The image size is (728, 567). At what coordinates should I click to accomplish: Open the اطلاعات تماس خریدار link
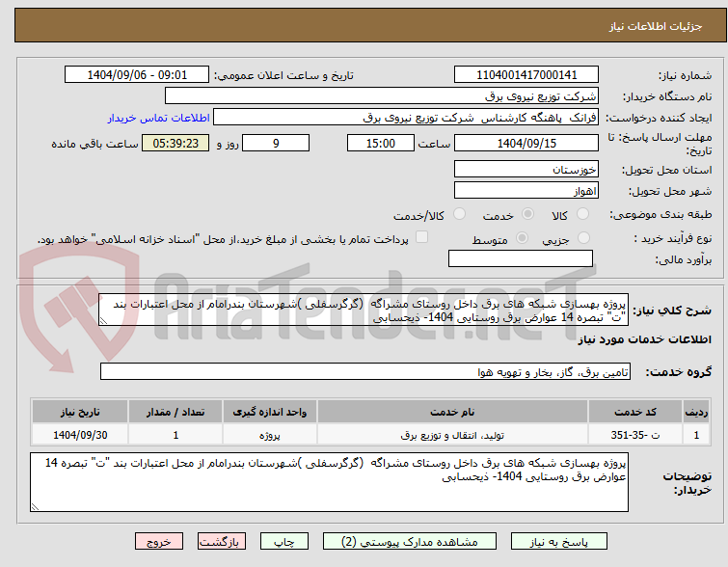159,118
